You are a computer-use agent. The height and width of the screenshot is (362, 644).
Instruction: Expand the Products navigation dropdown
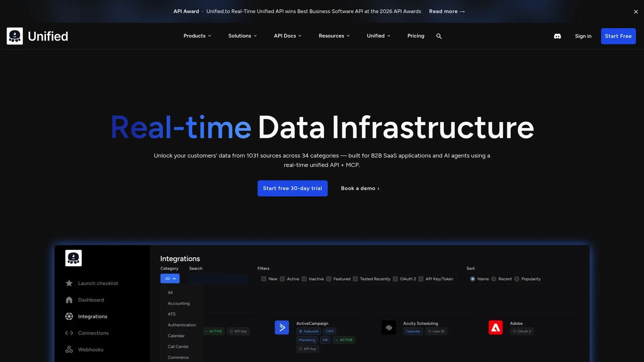pos(197,36)
